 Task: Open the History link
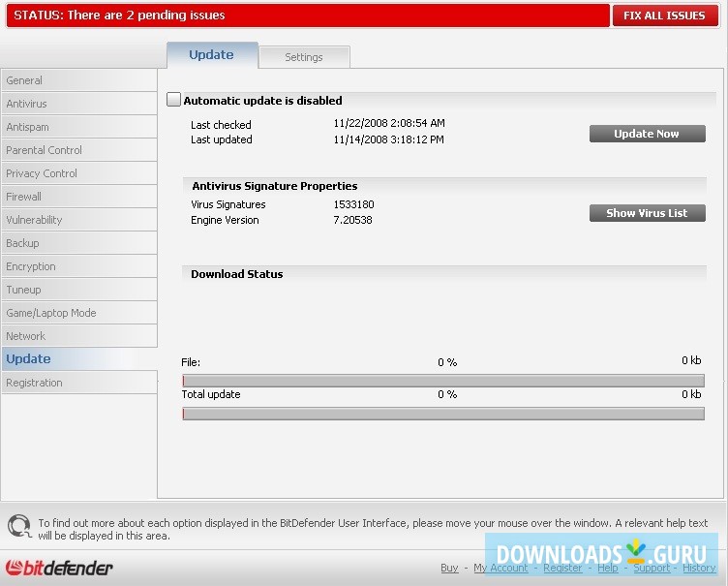(x=699, y=568)
